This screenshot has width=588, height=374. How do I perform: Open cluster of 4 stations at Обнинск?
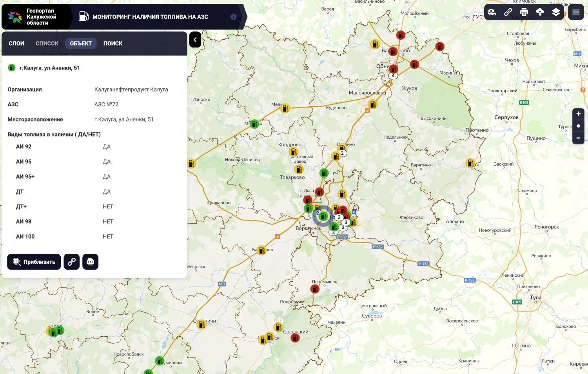pos(393,75)
